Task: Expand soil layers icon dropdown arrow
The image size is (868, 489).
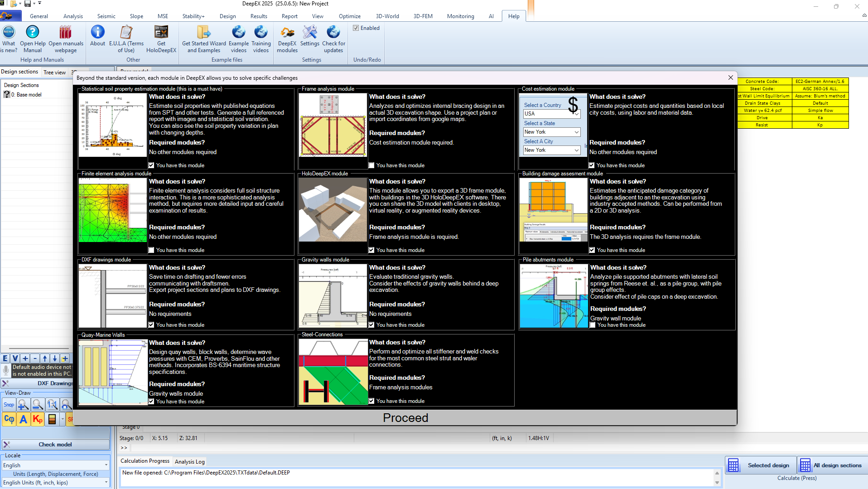Action: [x=63, y=419]
